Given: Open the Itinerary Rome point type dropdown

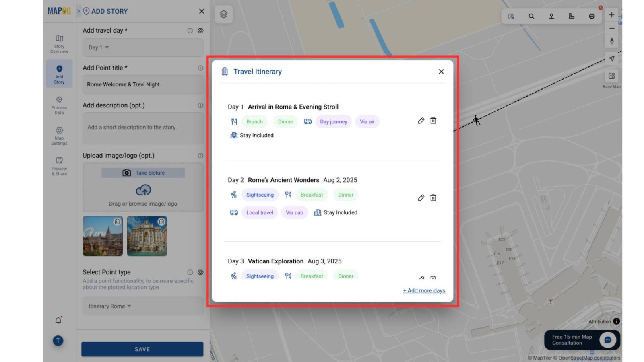Looking at the screenshot, I should tap(143, 306).
